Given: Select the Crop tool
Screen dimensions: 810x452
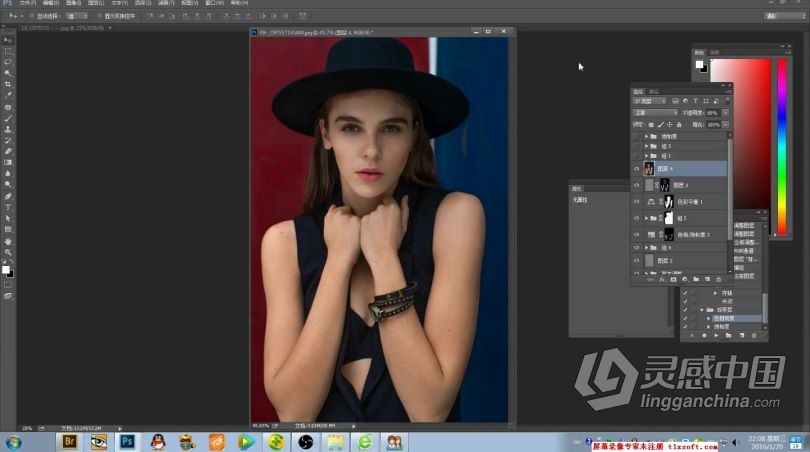Looking at the screenshot, I should 8,84.
